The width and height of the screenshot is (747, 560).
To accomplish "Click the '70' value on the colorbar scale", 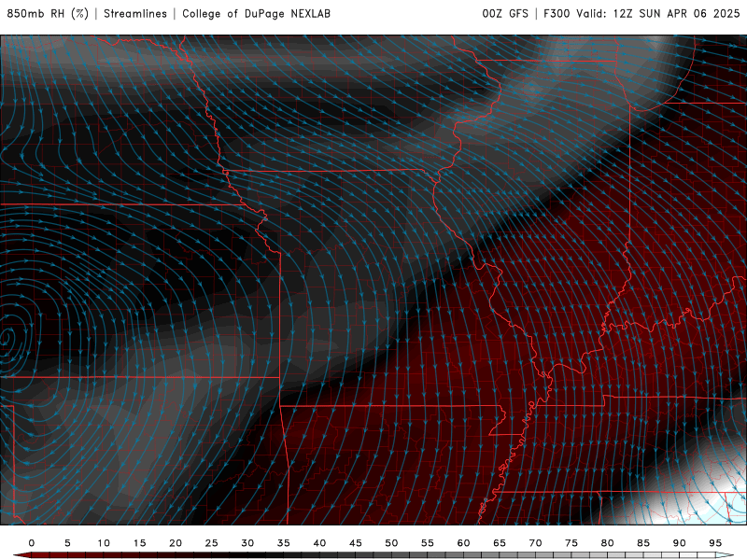I will 535,543.
